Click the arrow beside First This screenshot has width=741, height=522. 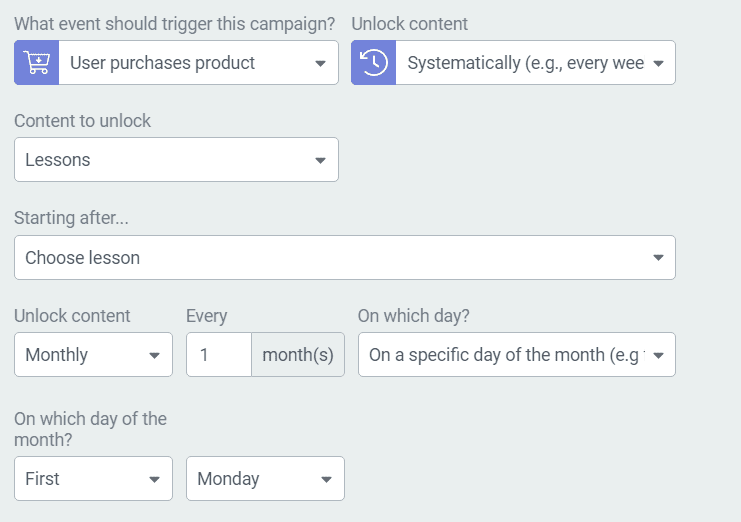[154, 479]
